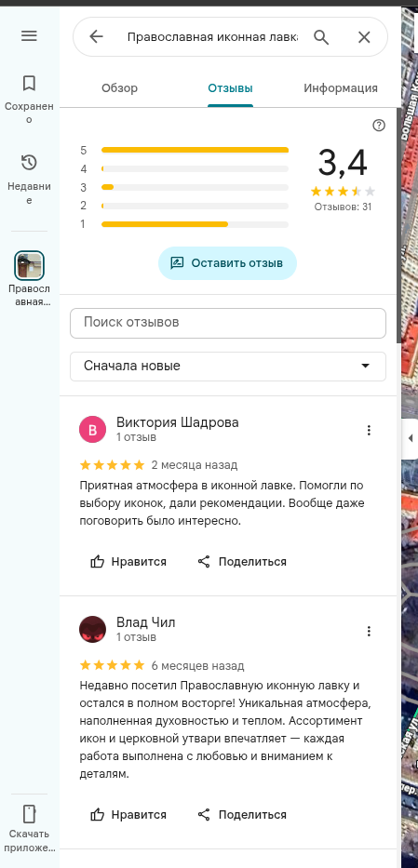Click the reviews panel scrollbar

coord(398,224)
